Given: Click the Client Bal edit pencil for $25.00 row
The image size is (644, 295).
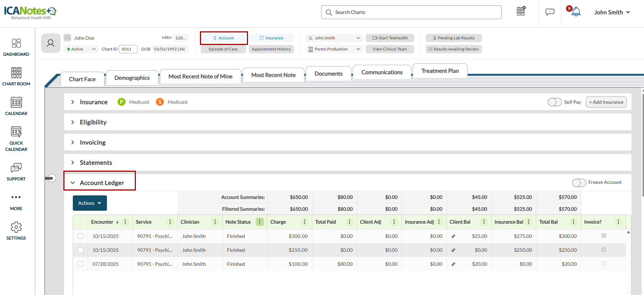Looking at the screenshot, I should coord(453,236).
